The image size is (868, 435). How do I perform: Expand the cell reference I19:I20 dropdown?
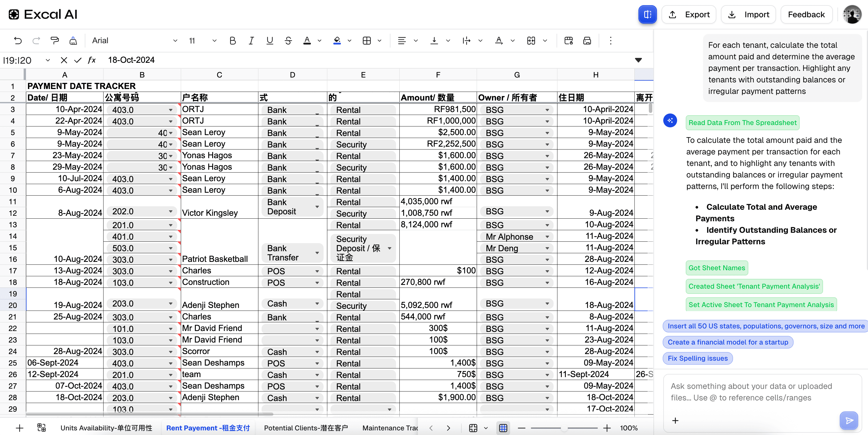pos(48,60)
